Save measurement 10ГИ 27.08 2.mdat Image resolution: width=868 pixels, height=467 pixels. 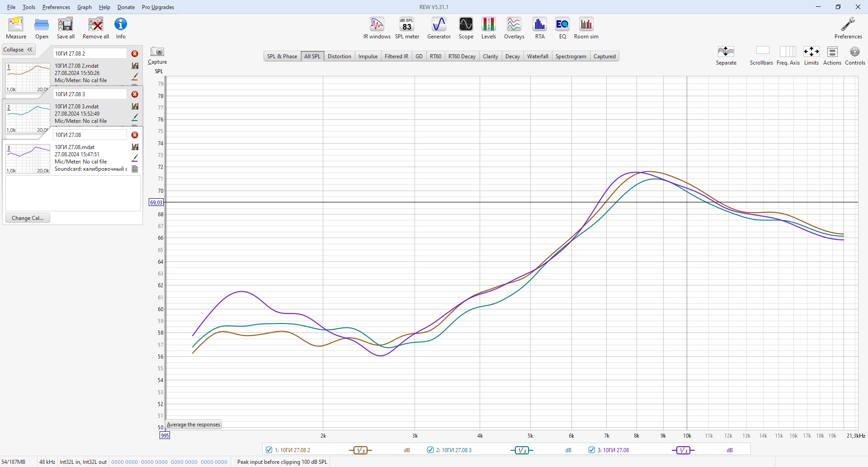pyautogui.click(x=135, y=65)
